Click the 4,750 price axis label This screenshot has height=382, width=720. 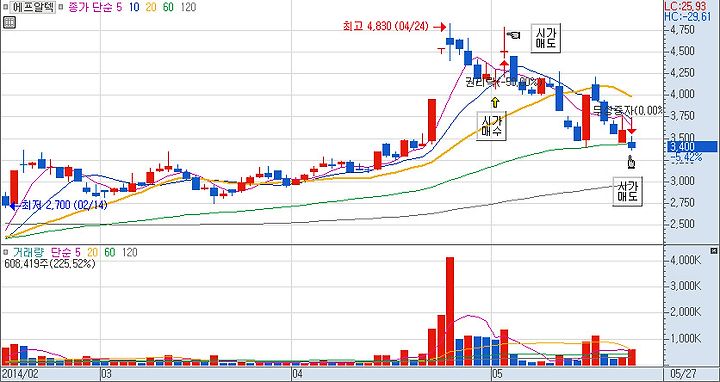tap(683, 30)
